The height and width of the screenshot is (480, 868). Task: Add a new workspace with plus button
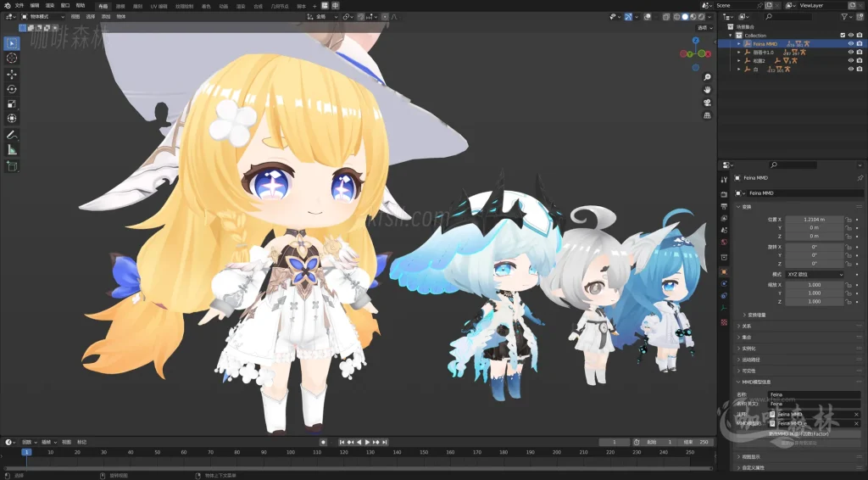click(x=314, y=6)
